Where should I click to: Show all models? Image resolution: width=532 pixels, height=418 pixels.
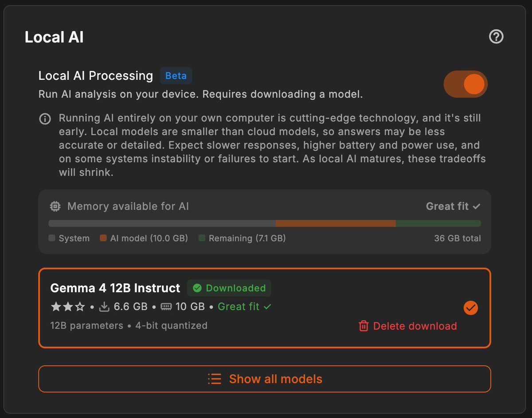click(x=265, y=379)
